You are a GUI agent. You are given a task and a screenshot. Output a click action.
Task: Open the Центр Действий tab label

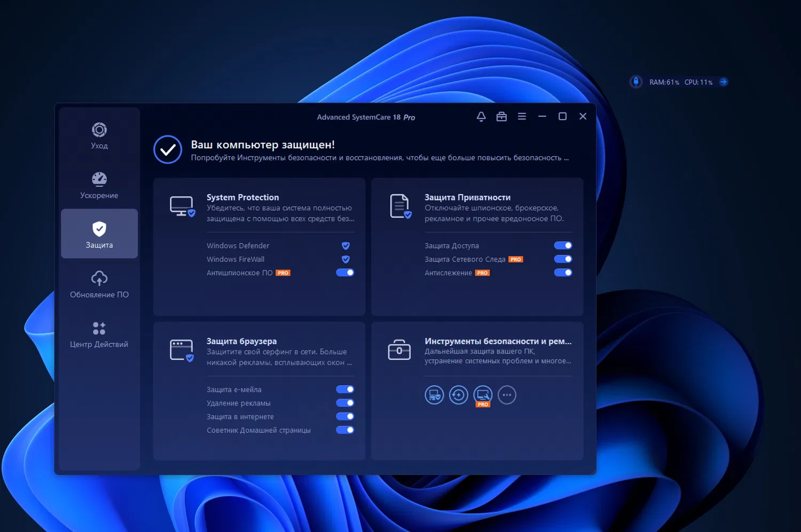point(99,344)
